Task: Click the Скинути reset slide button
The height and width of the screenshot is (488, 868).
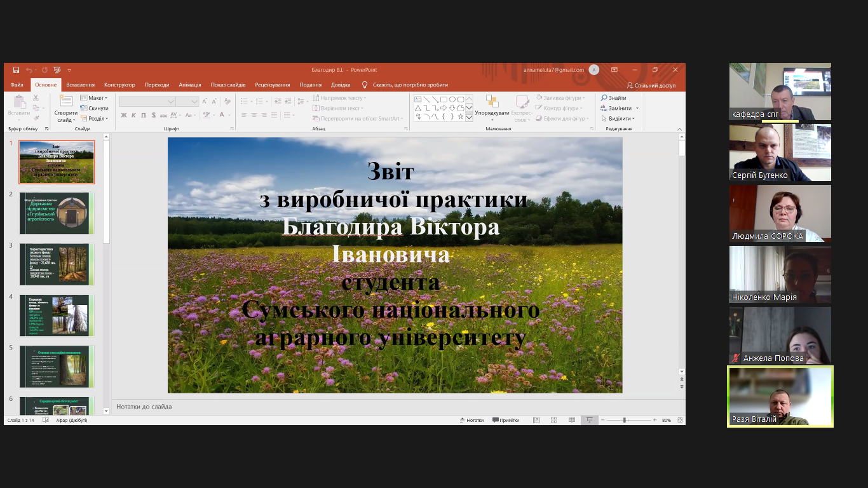Action: click(95, 108)
